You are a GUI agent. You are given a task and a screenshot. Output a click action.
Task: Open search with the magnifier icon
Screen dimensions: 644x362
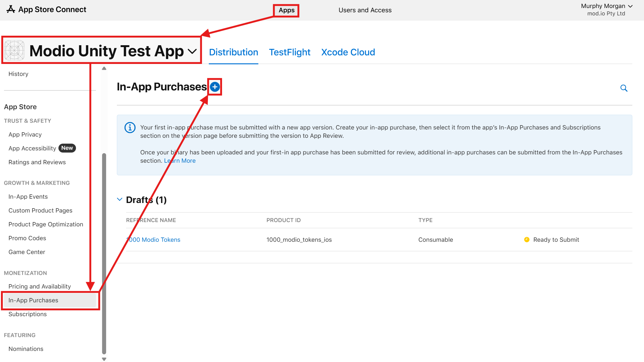pyautogui.click(x=624, y=88)
